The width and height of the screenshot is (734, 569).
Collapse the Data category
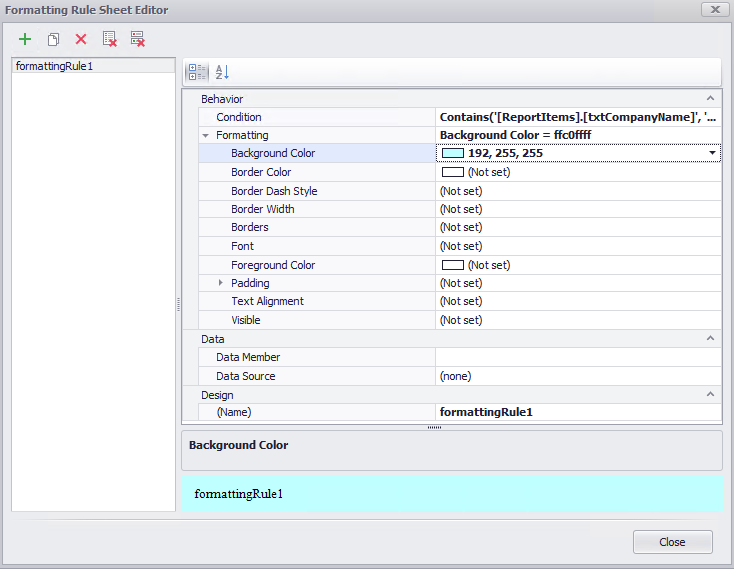[x=710, y=339]
